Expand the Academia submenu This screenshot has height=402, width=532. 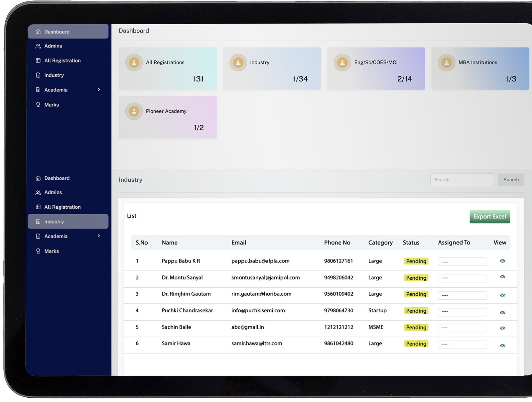coord(99,90)
